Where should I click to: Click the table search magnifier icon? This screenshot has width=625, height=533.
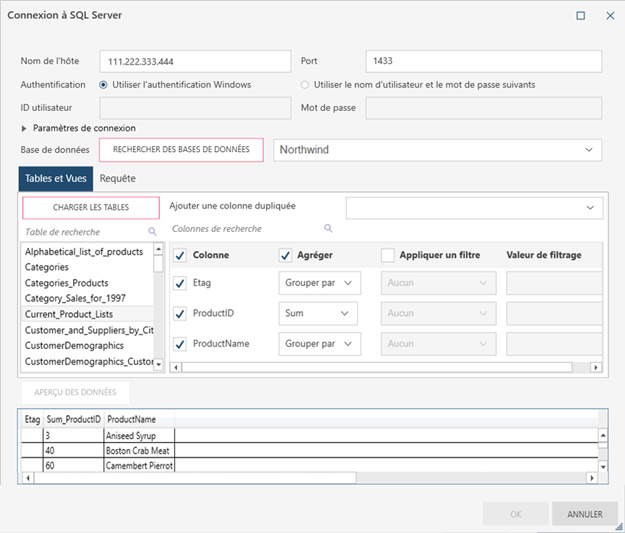pos(153,231)
